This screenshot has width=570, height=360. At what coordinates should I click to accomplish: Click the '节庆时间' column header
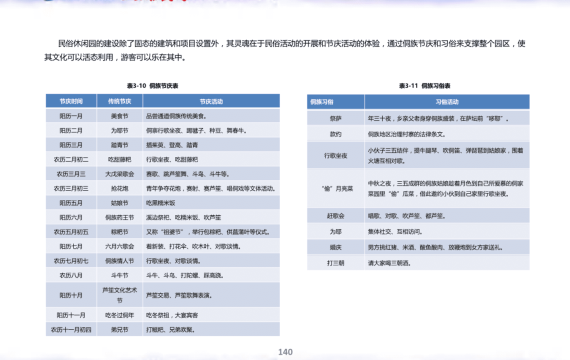point(71,101)
